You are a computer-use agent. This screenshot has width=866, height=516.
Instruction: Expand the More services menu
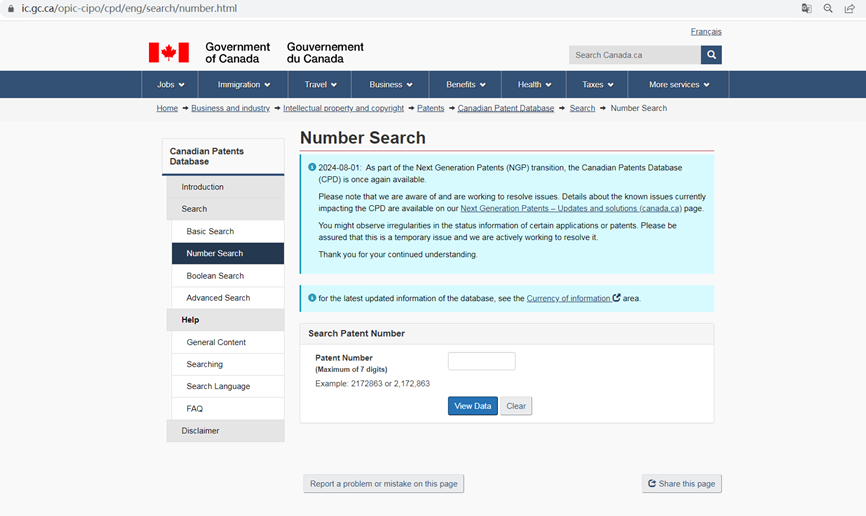pyautogui.click(x=679, y=85)
